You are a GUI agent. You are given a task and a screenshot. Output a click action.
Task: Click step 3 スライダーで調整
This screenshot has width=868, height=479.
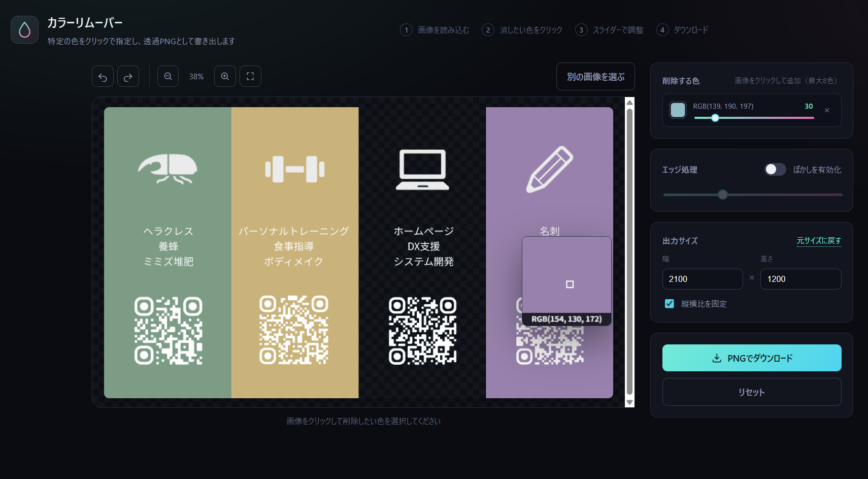(609, 30)
